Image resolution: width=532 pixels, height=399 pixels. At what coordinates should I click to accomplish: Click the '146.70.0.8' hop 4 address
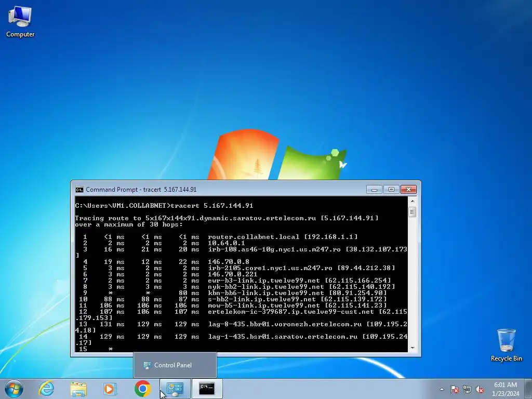pyautogui.click(x=229, y=262)
